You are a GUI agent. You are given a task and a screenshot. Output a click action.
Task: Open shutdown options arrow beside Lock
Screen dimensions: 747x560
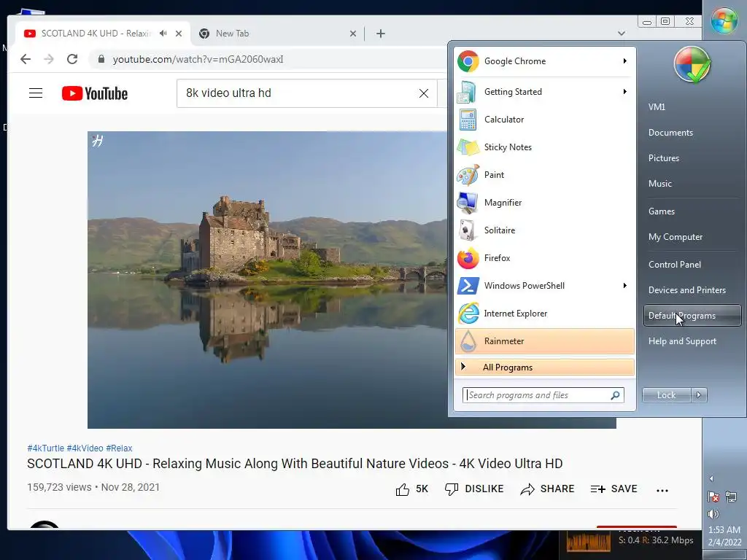click(699, 394)
